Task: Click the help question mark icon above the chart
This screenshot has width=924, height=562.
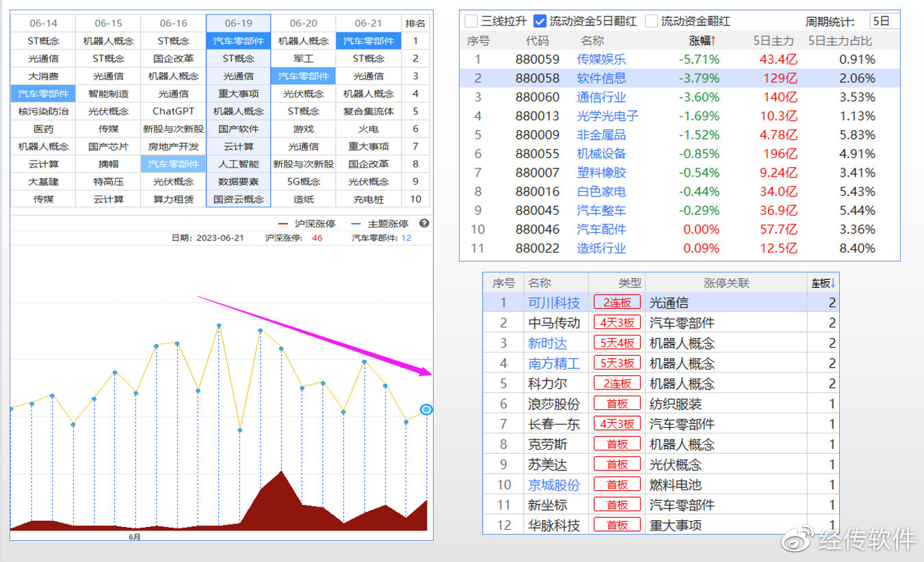Action: [x=425, y=223]
